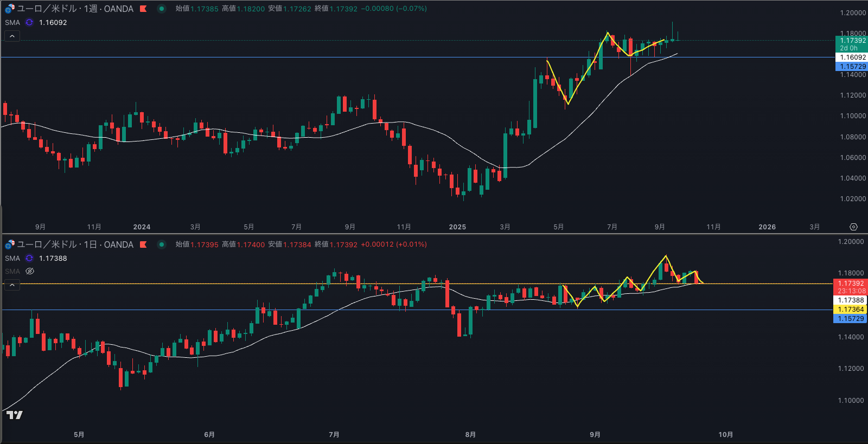Select the SMA 1.17388 legend on daily chart

(53, 258)
